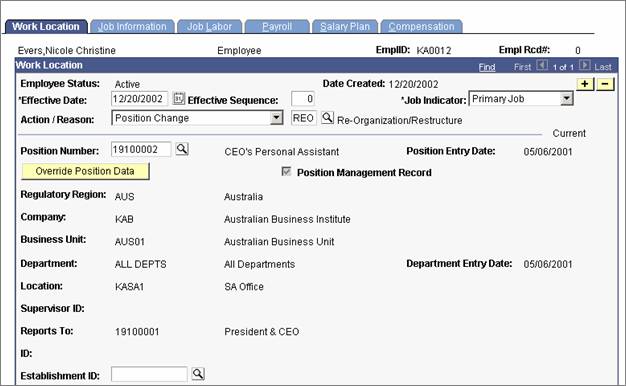Switch to the Payroll tab
The width and height of the screenshot is (626, 386).
pyautogui.click(x=277, y=27)
